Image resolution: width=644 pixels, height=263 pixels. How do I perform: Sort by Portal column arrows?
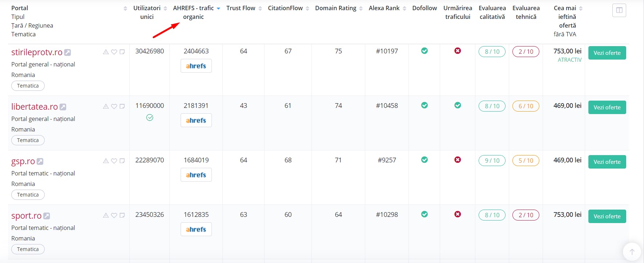coord(125,8)
